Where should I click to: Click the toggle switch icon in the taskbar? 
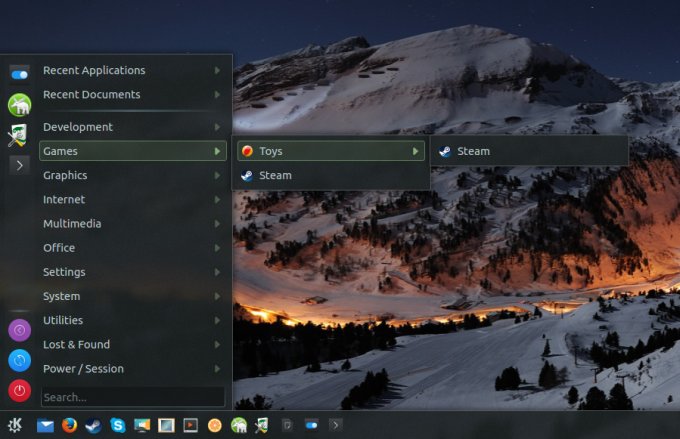point(311,425)
